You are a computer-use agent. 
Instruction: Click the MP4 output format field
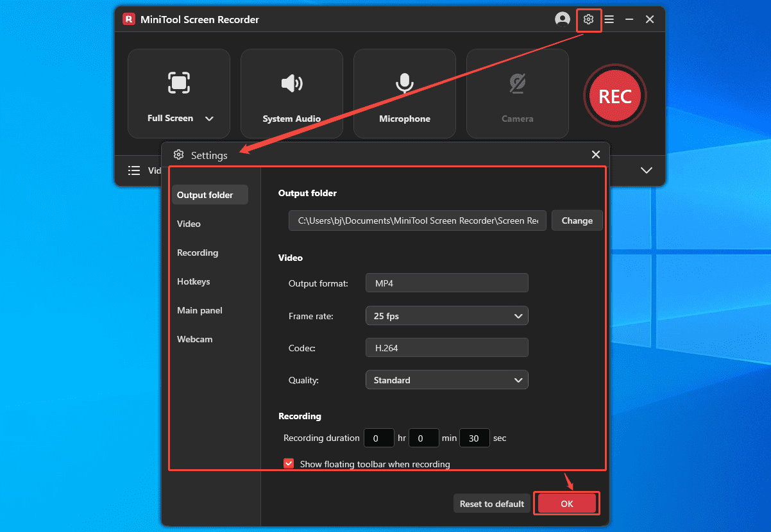pyautogui.click(x=447, y=283)
